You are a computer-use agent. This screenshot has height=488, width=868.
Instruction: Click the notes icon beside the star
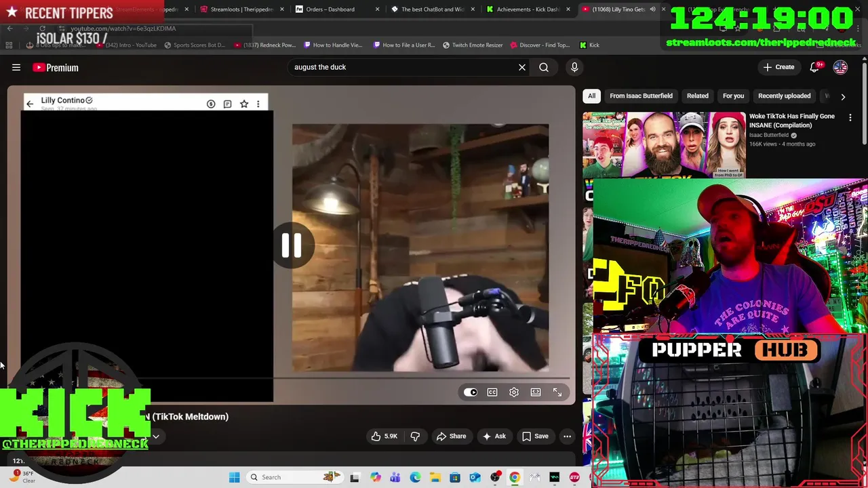tap(227, 104)
